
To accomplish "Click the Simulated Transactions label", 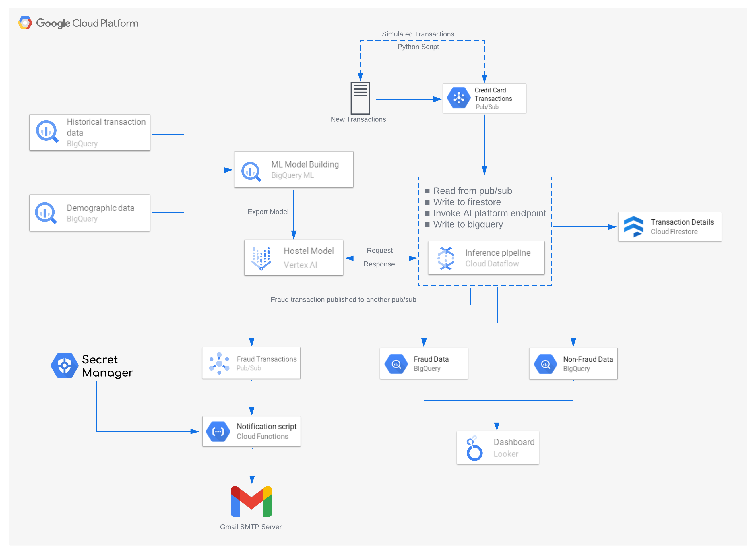I will point(418,34).
